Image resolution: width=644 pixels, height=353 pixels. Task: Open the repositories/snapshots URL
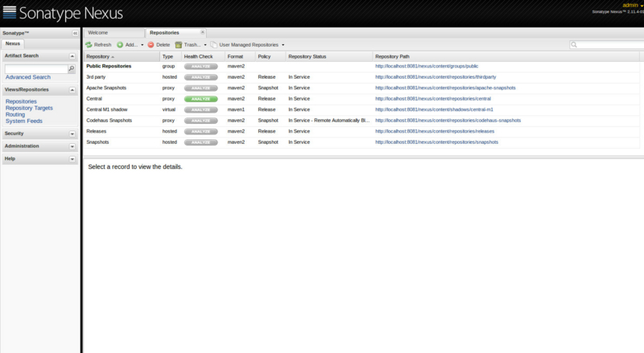pyautogui.click(x=436, y=142)
